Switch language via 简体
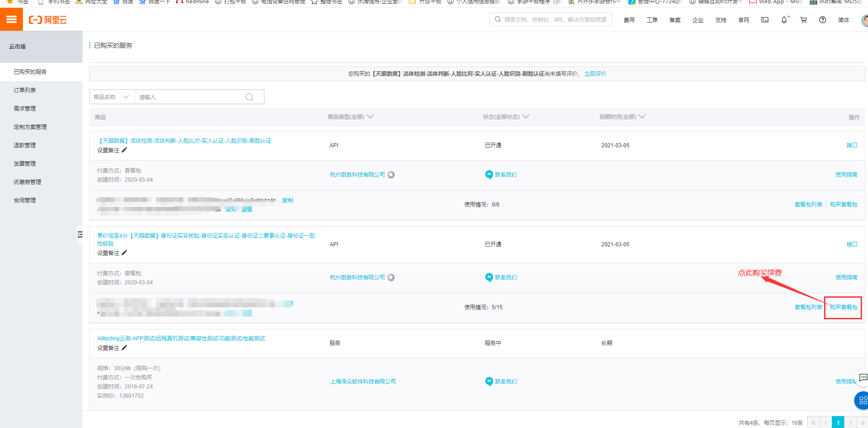 pyautogui.click(x=844, y=20)
